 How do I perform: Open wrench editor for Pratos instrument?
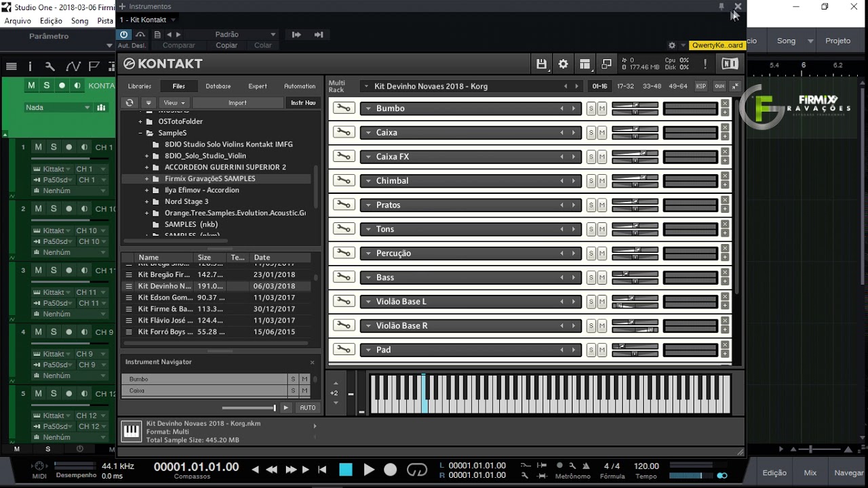pos(344,205)
